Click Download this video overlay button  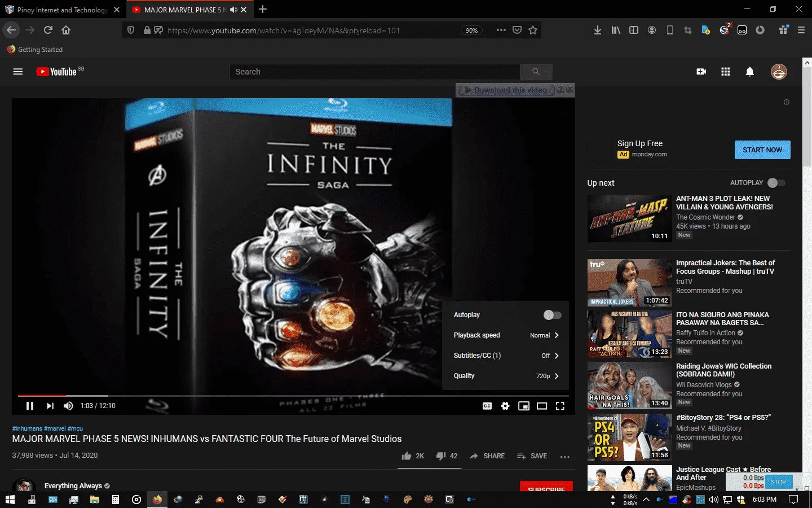coord(506,90)
